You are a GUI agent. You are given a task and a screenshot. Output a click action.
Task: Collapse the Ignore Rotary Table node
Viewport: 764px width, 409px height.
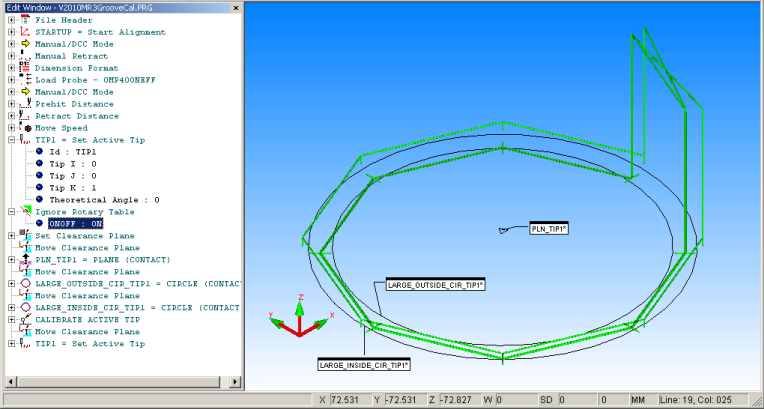10,212
